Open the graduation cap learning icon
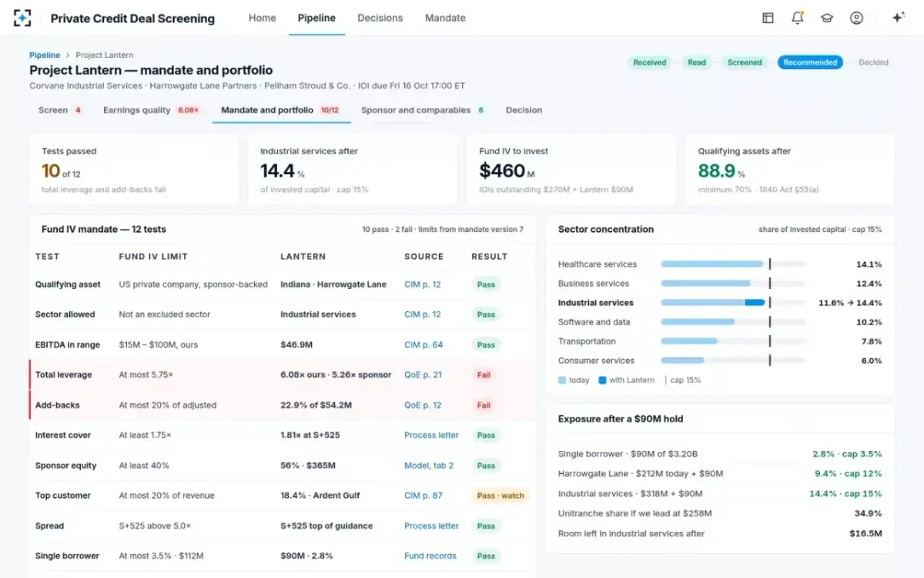 point(827,18)
